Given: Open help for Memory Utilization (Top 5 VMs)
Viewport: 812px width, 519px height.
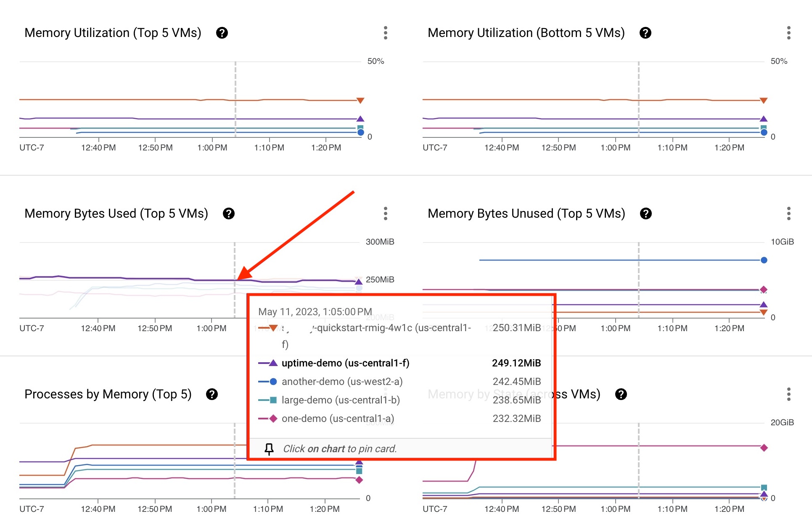Looking at the screenshot, I should coord(222,32).
